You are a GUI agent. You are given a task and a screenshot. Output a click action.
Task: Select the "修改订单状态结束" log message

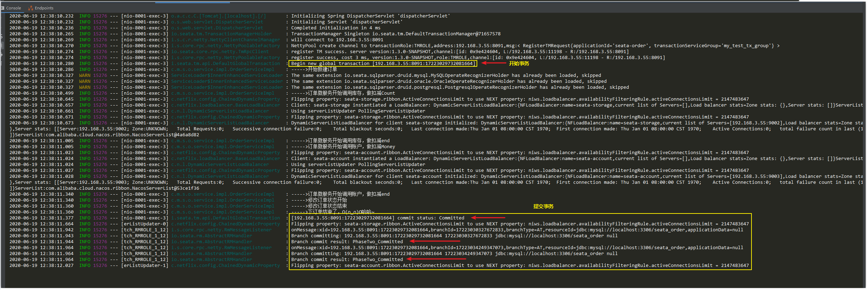[x=319, y=206]
